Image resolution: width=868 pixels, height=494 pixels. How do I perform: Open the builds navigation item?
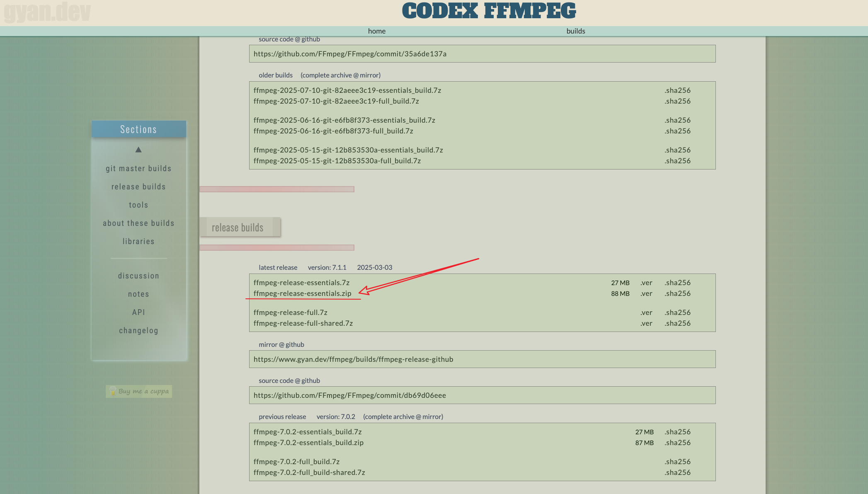576,31
